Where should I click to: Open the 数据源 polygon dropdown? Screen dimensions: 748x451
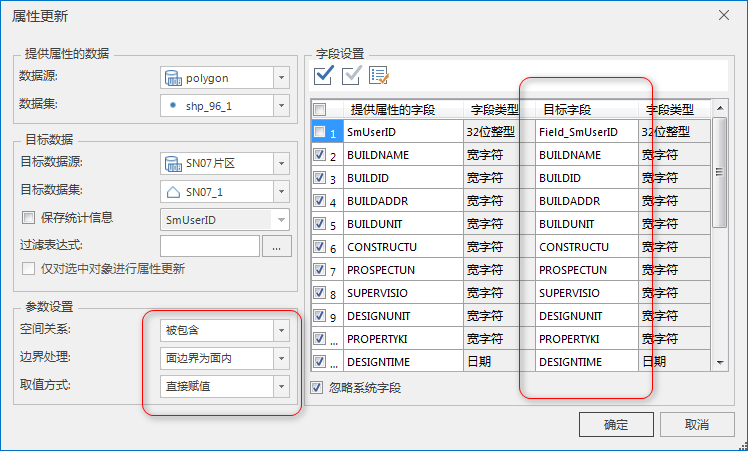click(x=281, y=77)
